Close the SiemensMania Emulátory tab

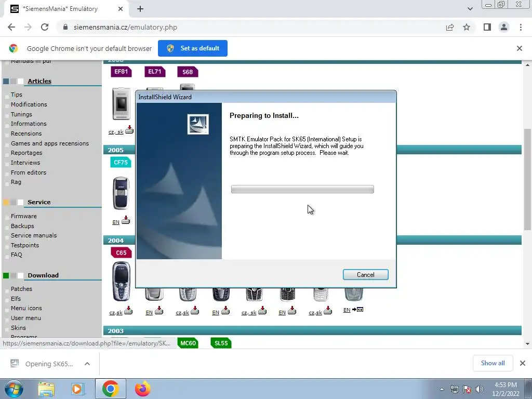[121, 9]
